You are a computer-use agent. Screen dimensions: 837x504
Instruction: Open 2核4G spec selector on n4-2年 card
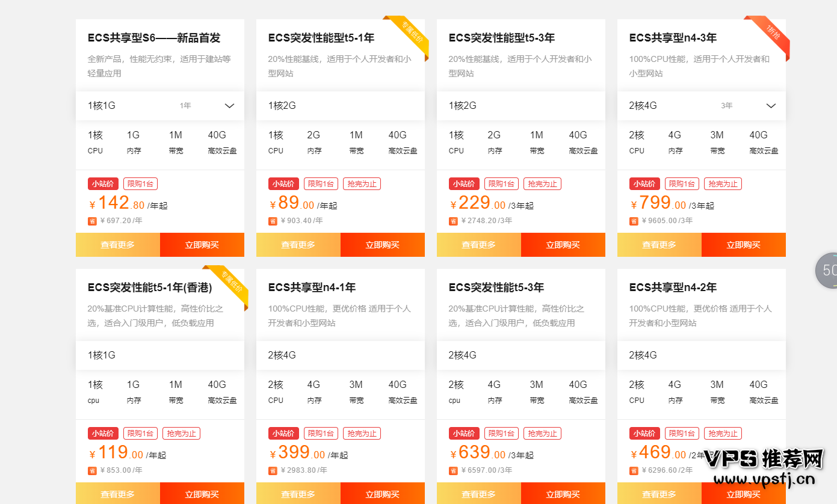[x=702, y=355]
